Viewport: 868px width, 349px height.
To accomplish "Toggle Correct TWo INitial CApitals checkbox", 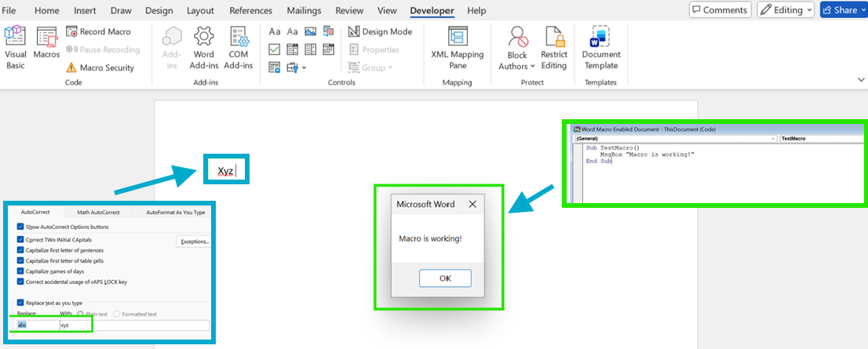I will tap(20, 240).
